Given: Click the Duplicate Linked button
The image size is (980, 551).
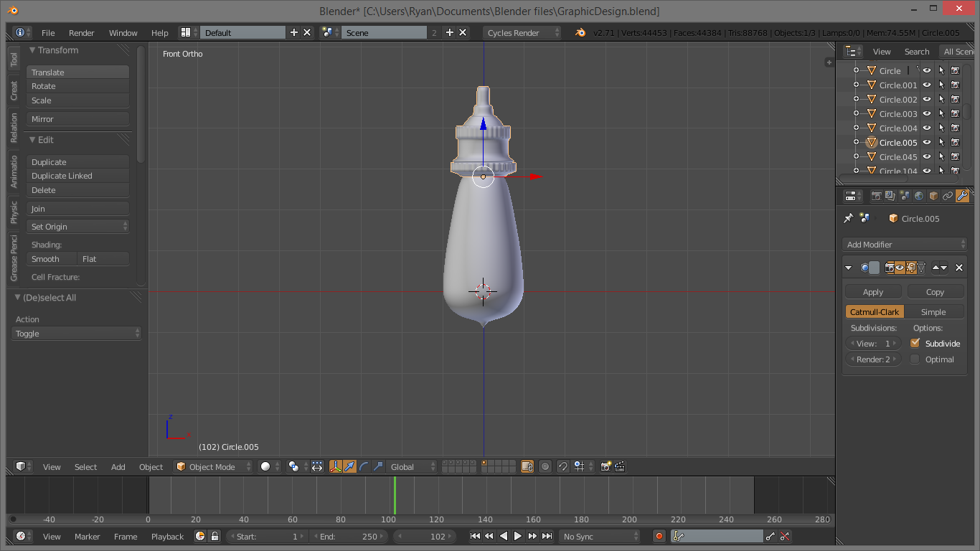Looking at the screenshot, I should 78,176.
